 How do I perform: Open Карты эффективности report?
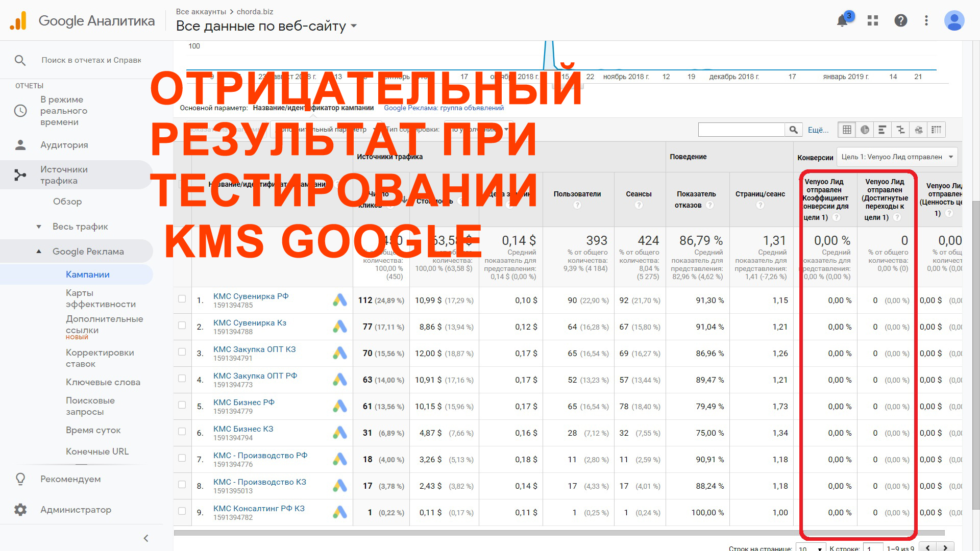coord(101,298)
